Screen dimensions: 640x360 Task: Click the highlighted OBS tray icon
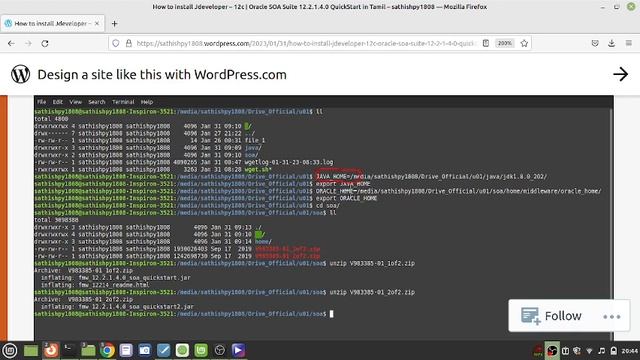coord(552,350)
